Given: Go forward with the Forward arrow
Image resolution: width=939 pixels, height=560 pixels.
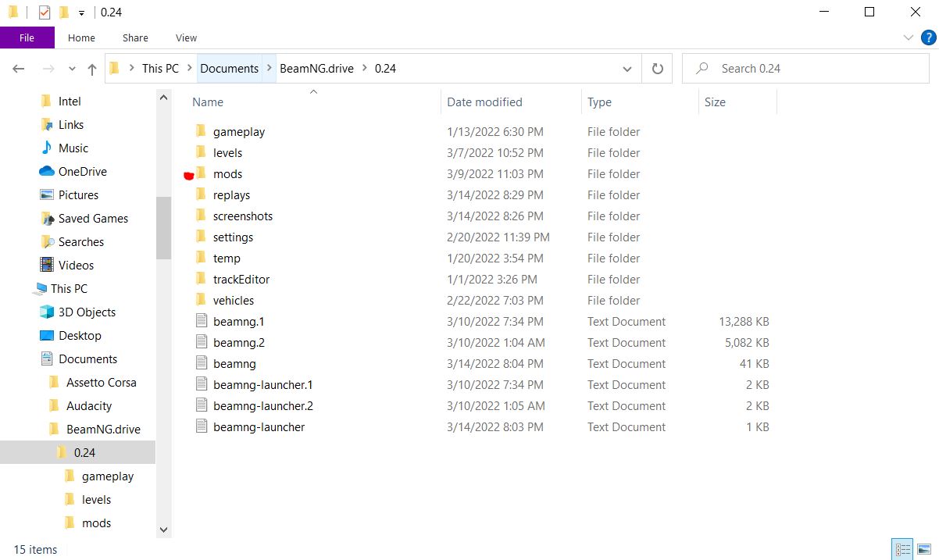Looking at the screenshot, I should pos(48,69).
